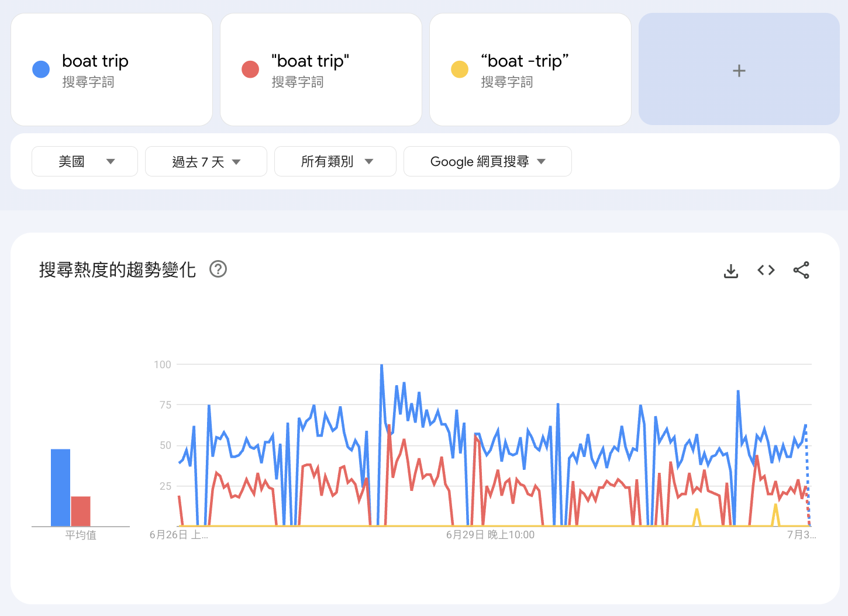Add a comparison term with plus icon

coord(739,70)
